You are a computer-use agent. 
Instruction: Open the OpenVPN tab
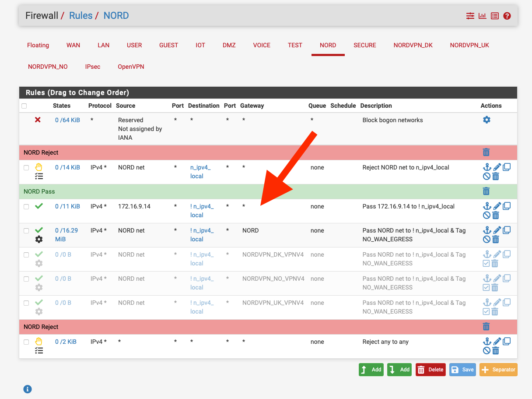click(131, 67)
